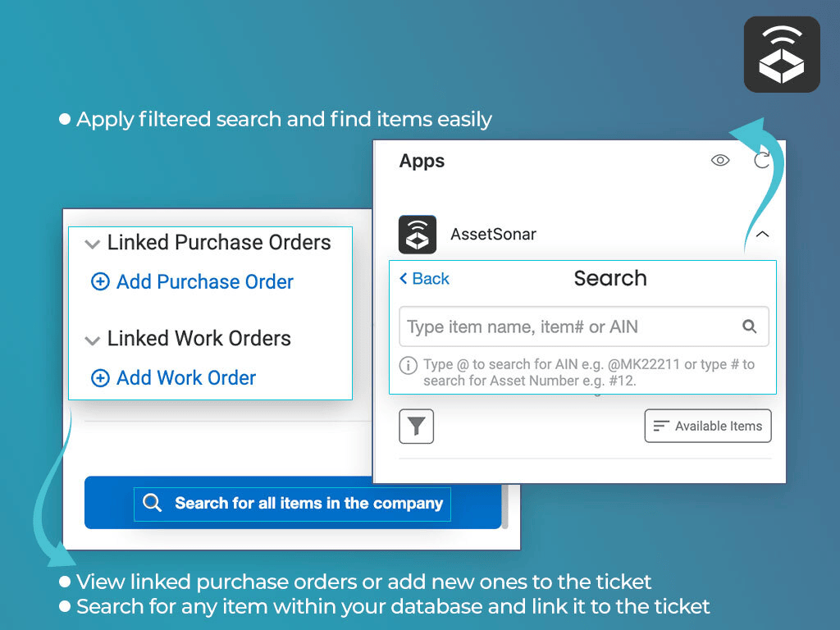840x630 pixels.
Task: Collapse the AssetSonar app section chevron
Action: click(x=762, y=235)
